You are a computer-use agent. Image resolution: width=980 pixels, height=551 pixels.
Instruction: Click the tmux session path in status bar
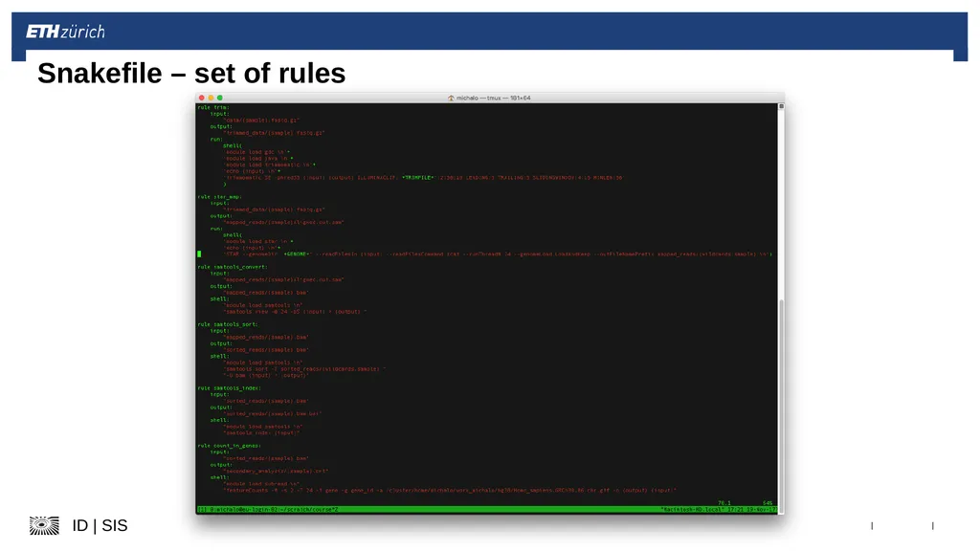[x=268, y=510]
